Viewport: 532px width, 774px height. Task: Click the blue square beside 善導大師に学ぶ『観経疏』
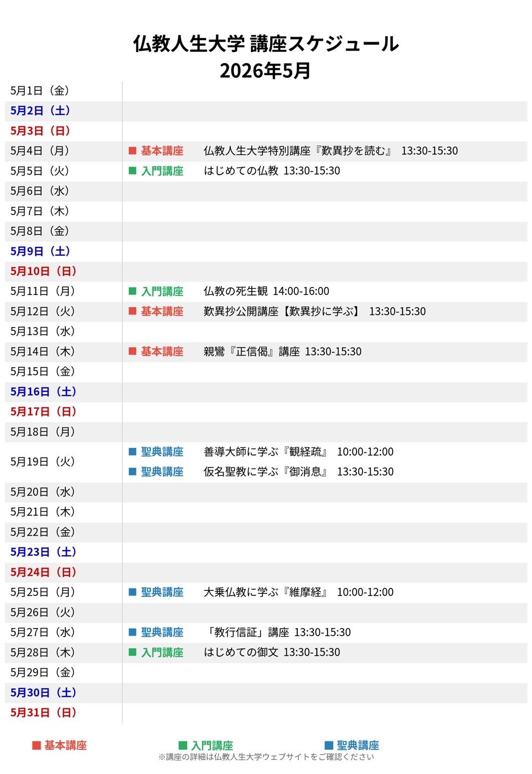click(132, 452)
